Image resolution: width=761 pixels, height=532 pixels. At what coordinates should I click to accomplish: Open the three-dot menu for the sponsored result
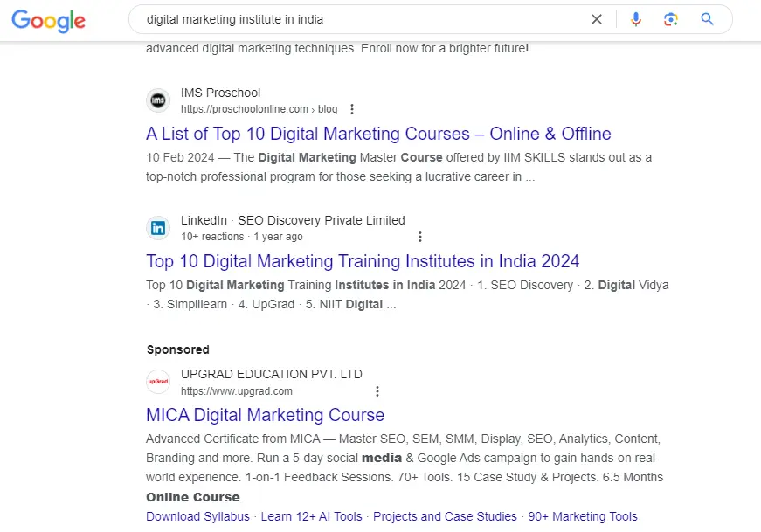(377, 390)
